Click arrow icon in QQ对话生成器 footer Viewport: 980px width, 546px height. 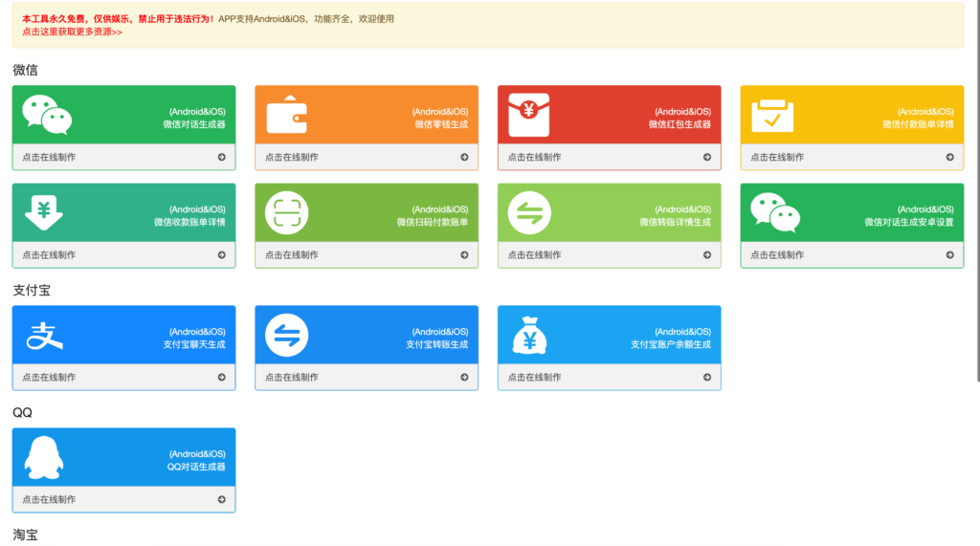[x=222, y=500]
